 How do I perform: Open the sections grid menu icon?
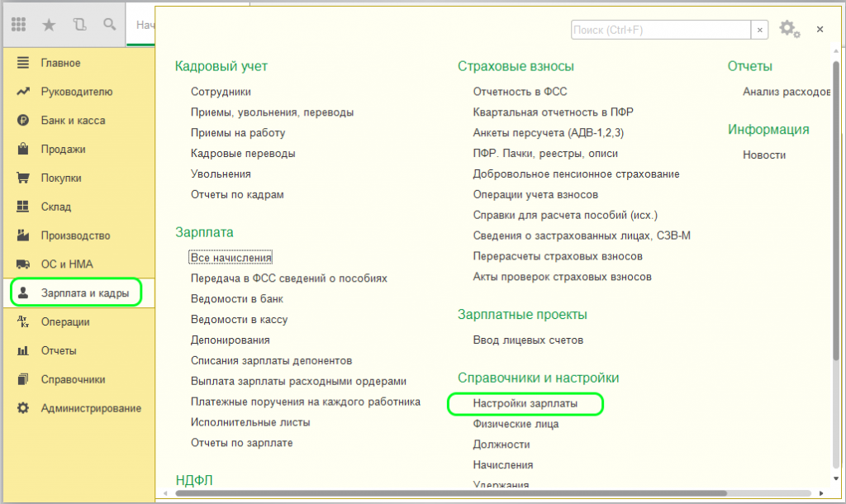pyautogui.click(x=19, y=24)
